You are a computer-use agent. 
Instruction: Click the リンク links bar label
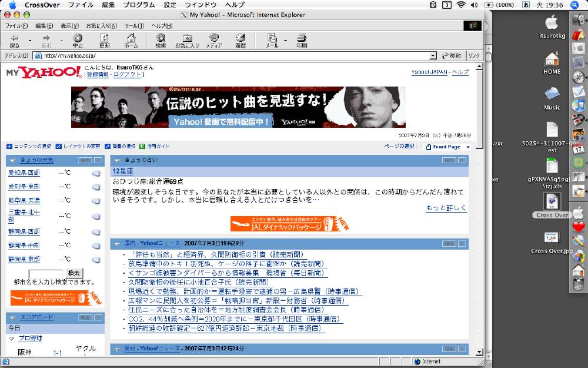pos(473,56)
